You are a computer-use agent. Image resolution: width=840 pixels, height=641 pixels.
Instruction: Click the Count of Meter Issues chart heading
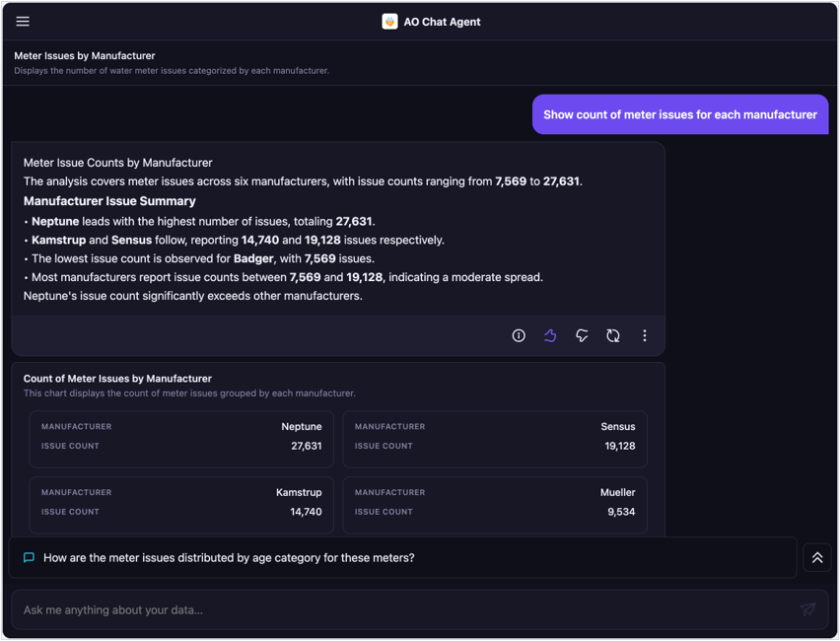[117, 379]
